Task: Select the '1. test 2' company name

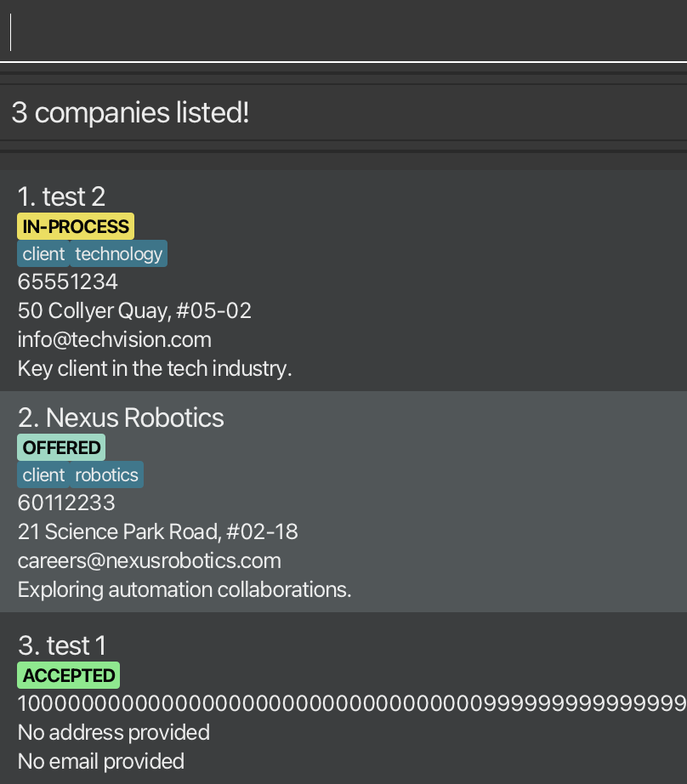Action: tap(61, 196)
